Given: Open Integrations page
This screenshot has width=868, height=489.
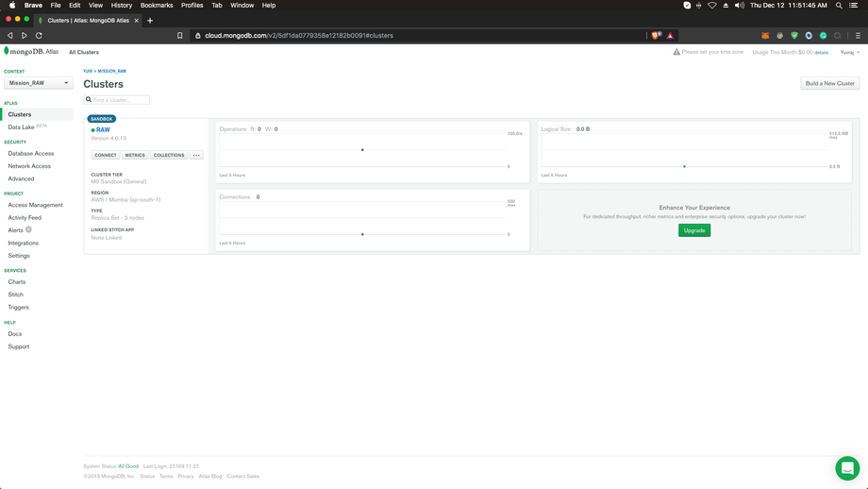Looking at the screenshot, I should tap(24, 244).
